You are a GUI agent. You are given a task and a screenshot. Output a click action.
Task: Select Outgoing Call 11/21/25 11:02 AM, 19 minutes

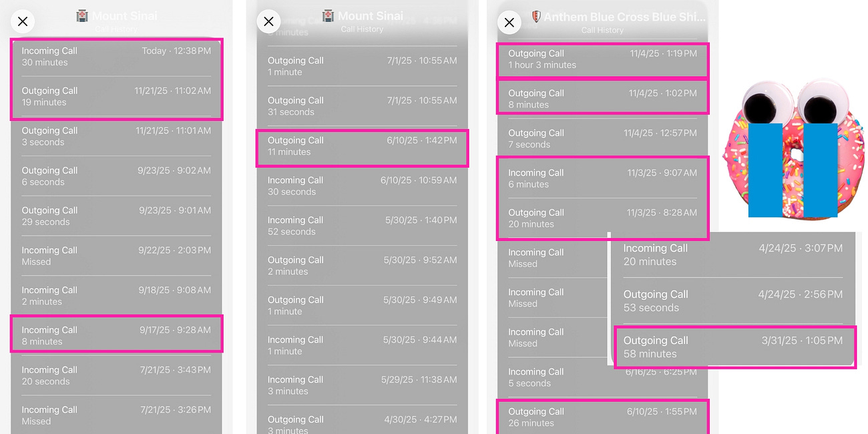(116, 96)
